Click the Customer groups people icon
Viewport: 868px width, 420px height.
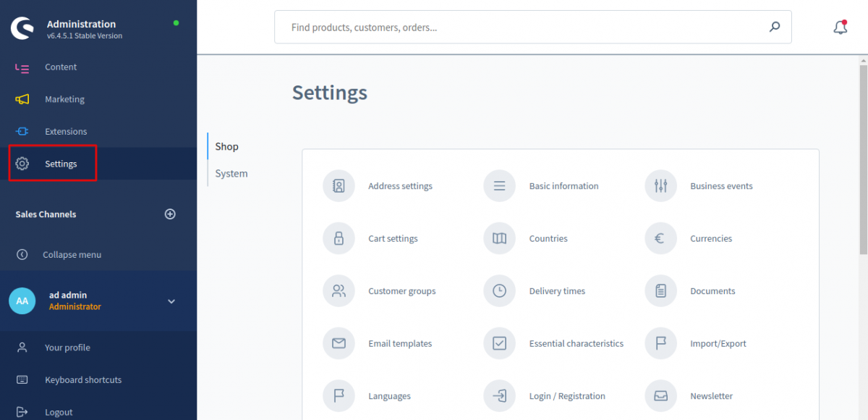click(x=339, y=291)
